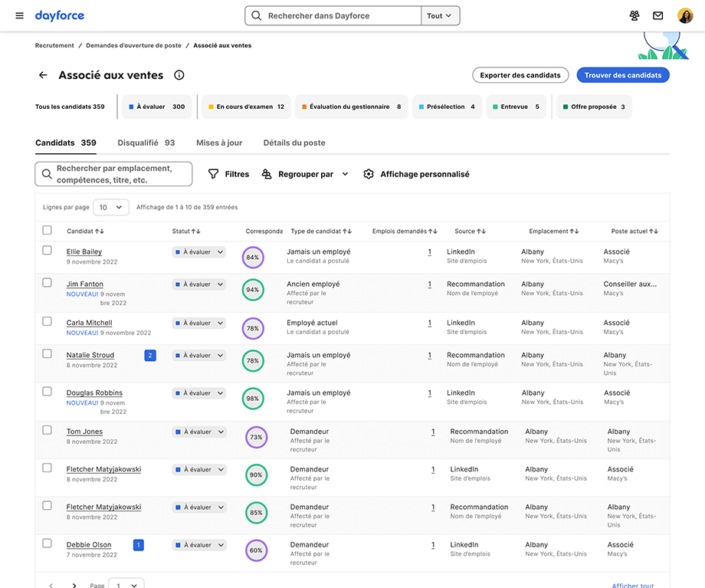This screenshot has width=705, height=588.
Task: Select the checkbox next to Ellie Bailey
Action: click(47, 251)
